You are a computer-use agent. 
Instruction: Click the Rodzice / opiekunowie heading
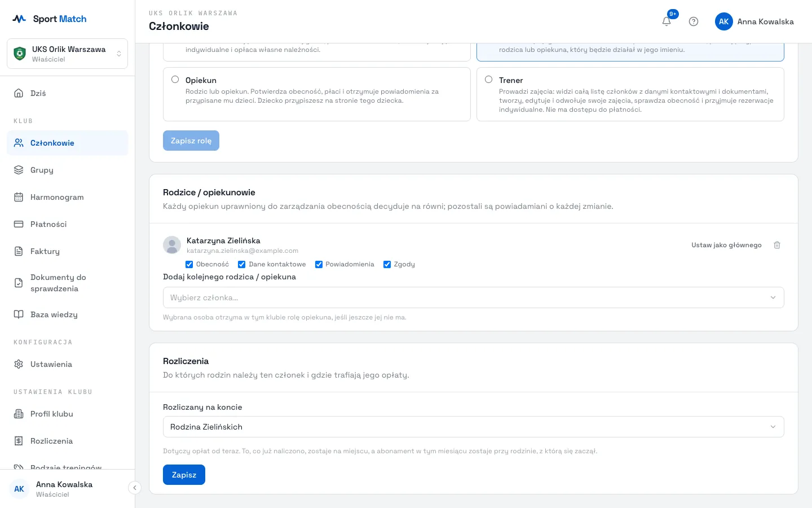[209, 192]
